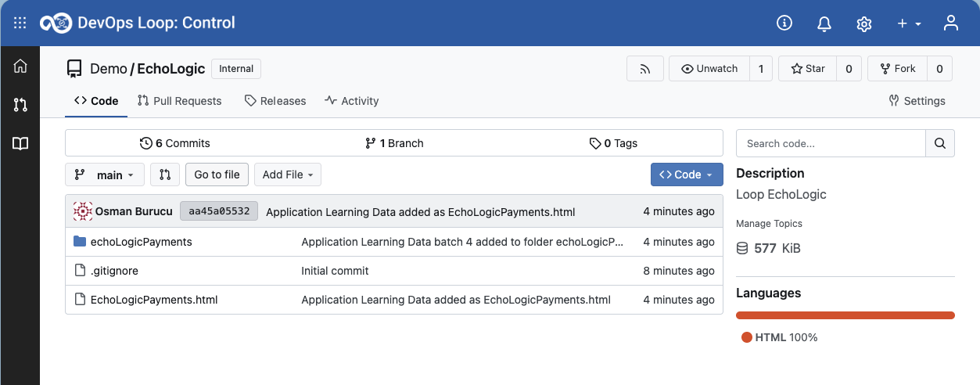The width and height of the screenshot is (980, 385).
Task: Open Osman Burucu's avatar
Action: tap(83, 211)
